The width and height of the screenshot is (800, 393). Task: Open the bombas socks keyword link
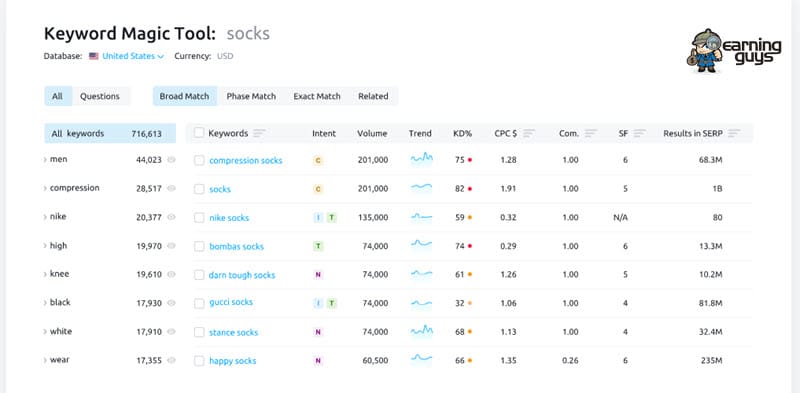pos(236,247)
